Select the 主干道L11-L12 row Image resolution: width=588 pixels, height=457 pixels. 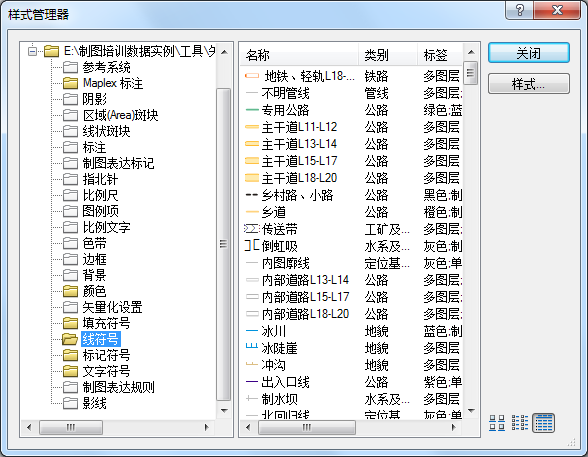click(x=352, y=127)
